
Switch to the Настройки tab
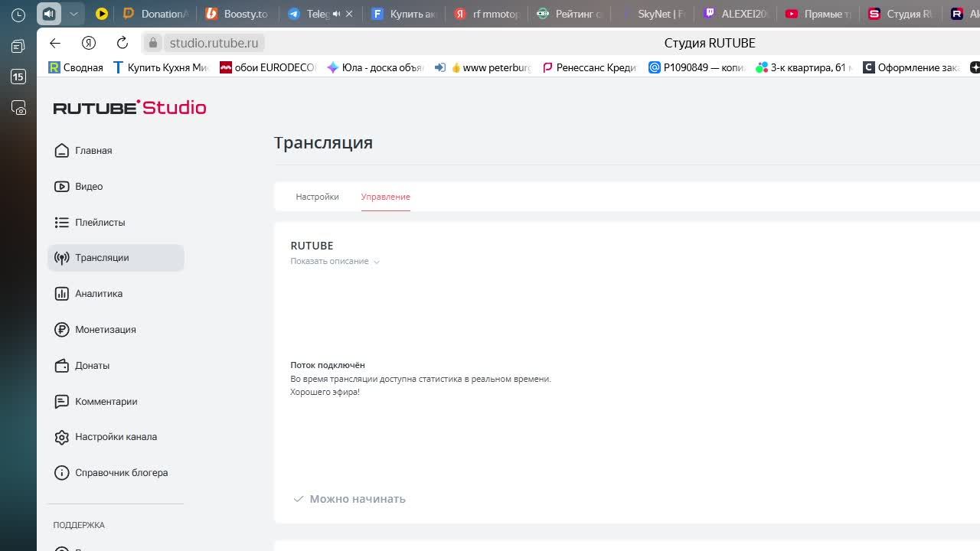317,197
